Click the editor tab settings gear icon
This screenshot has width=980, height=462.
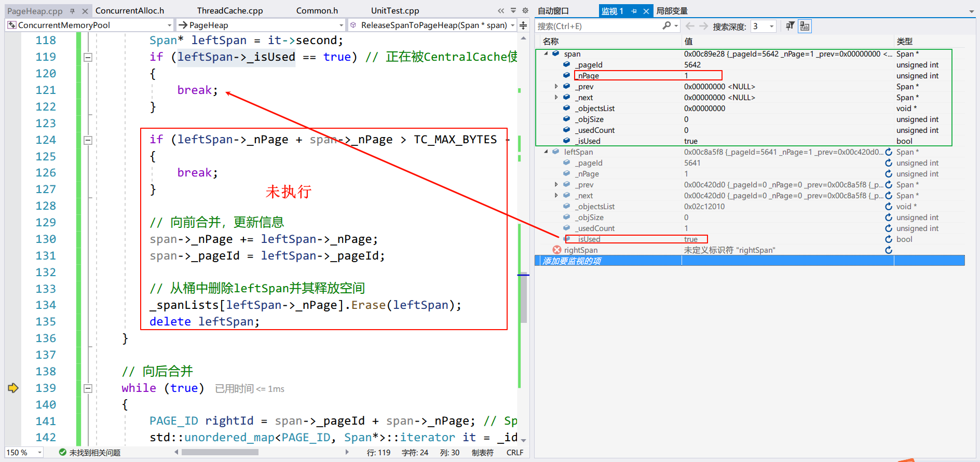click(x=525, y=10)
